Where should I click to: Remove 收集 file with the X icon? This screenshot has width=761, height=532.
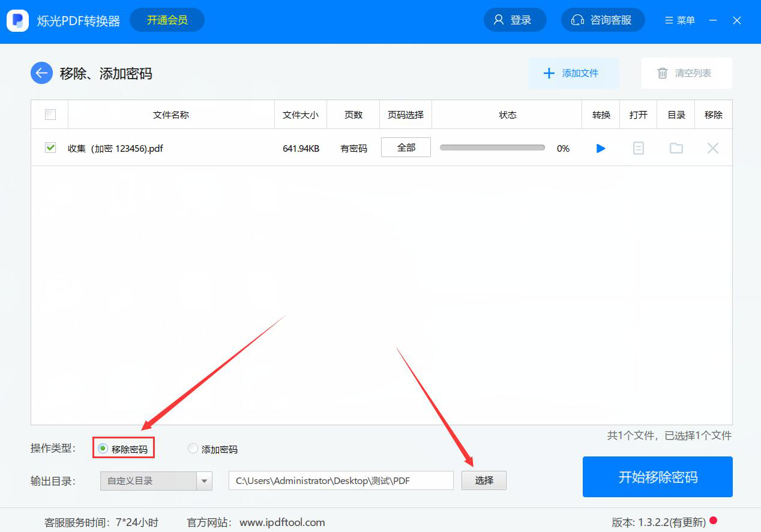point(713,148)
